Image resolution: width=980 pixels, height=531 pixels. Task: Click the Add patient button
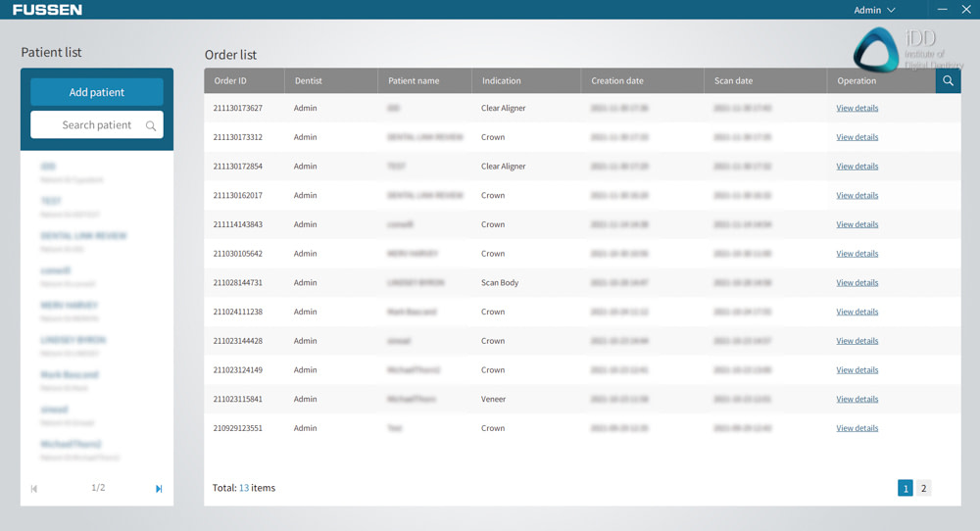click(x=97, y=92)
